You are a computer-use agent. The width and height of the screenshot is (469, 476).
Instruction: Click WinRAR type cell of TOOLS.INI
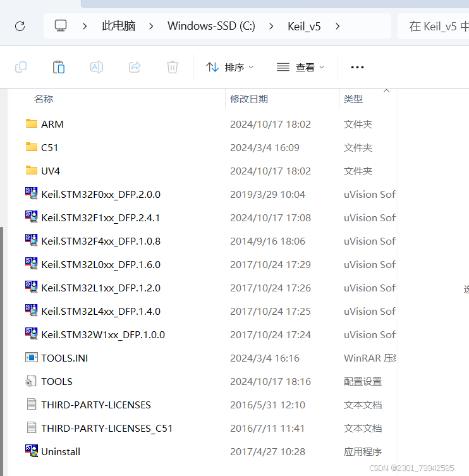370,358
